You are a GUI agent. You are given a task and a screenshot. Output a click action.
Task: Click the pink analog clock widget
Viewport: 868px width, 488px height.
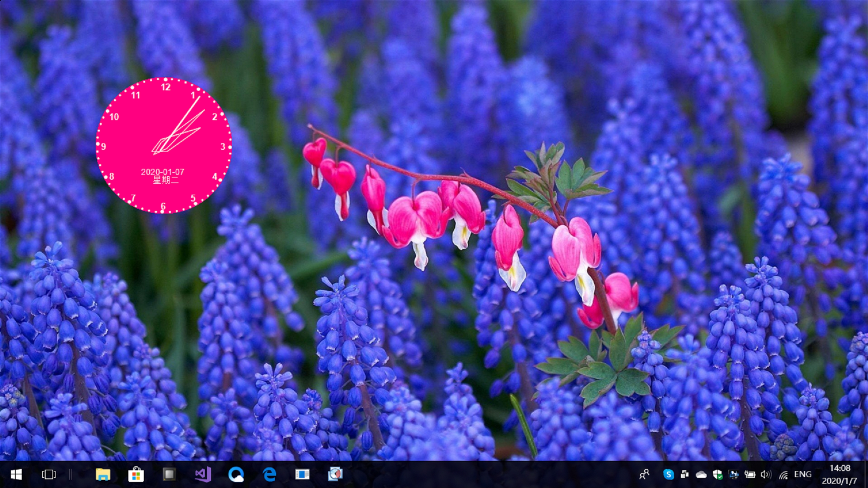point(164,145)
